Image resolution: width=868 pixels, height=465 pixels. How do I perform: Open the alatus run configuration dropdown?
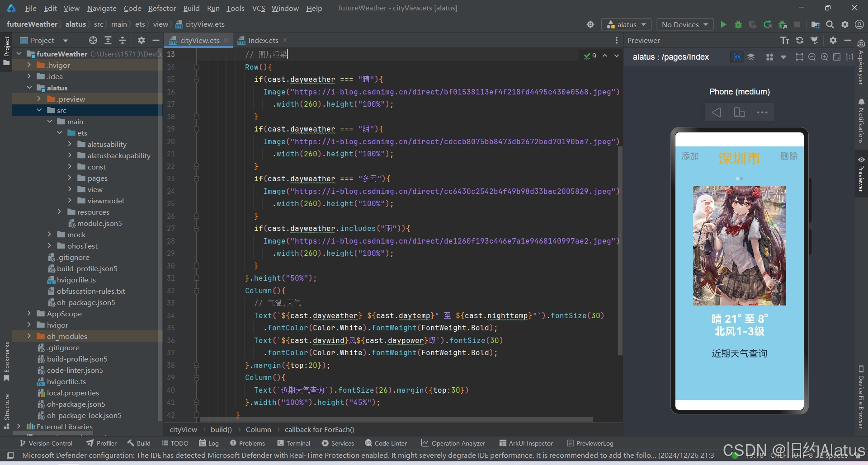627,24
